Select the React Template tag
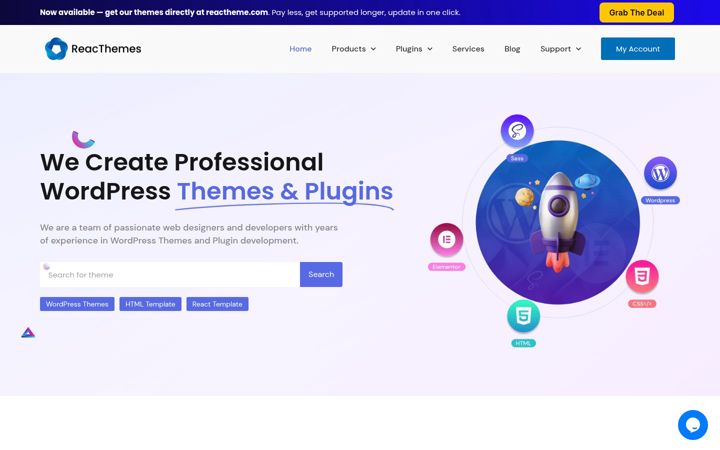 217,304
